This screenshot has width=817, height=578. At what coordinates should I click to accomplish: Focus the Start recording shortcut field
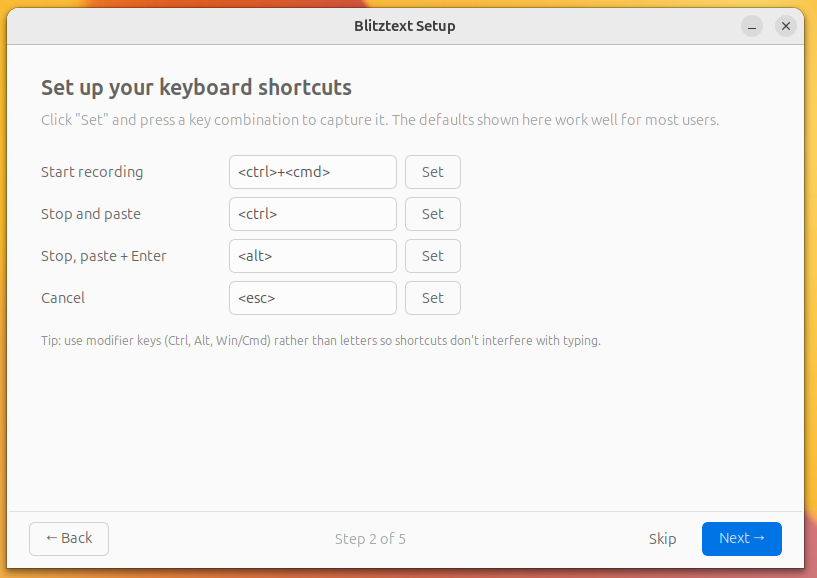pyautogui.click(x=313, y=172)
